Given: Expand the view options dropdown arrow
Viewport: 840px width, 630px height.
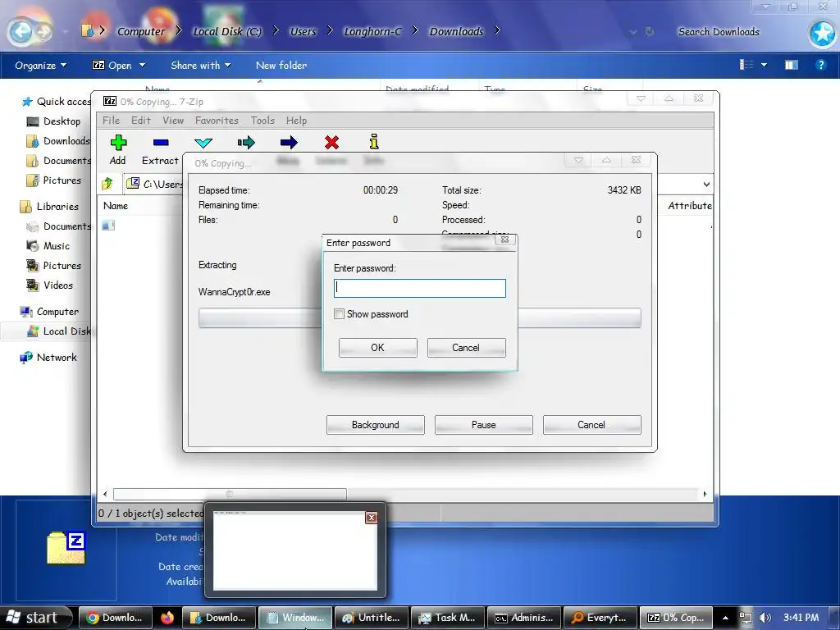Looking at the screenshot, I should 764,65.
